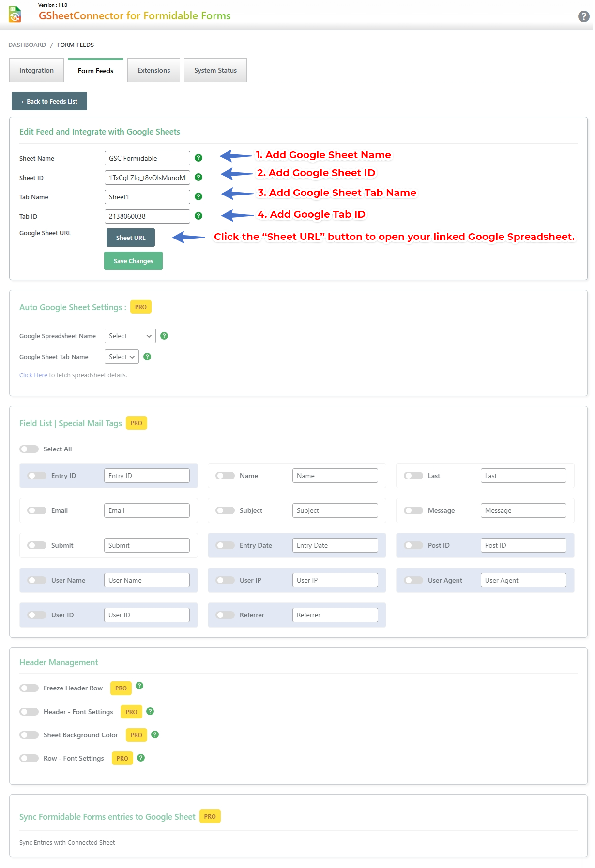Click help icon next to Sheet Name
This screenshot has width=595, height=868.
(198, 158)
